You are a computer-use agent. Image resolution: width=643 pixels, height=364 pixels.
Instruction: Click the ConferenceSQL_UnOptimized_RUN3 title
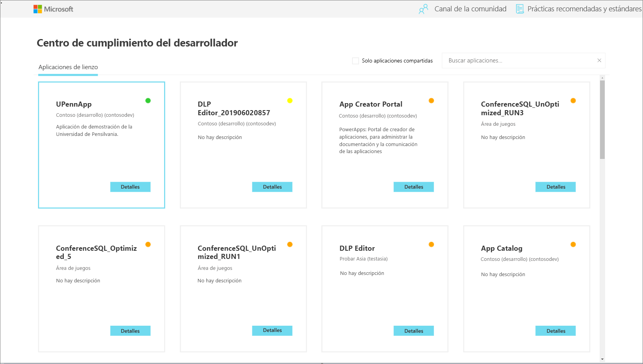click(520, 109)
